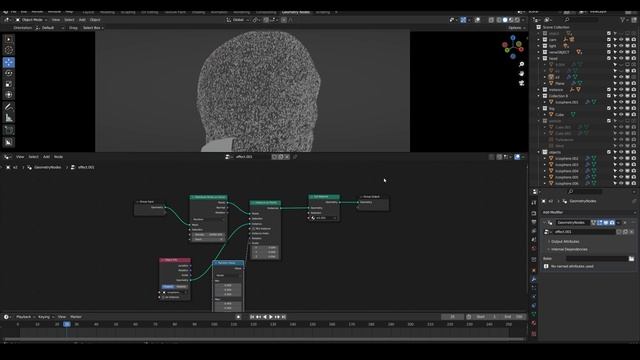
Task: Toggle eye visibility for Icosphere.002
Action: (621, 158)
